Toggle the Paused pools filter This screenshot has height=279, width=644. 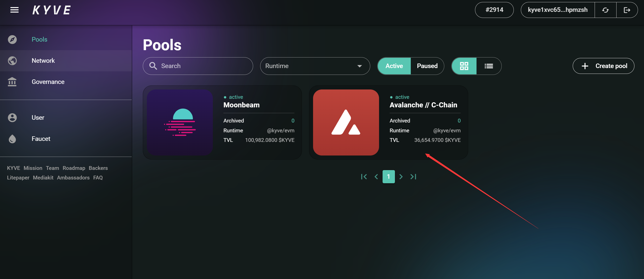click(427, 66)
